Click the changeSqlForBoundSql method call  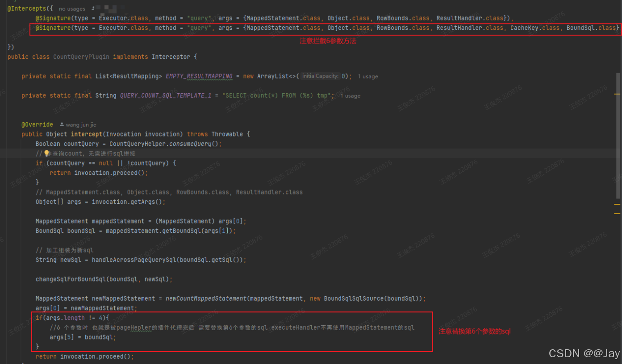(x=71, y=279)
